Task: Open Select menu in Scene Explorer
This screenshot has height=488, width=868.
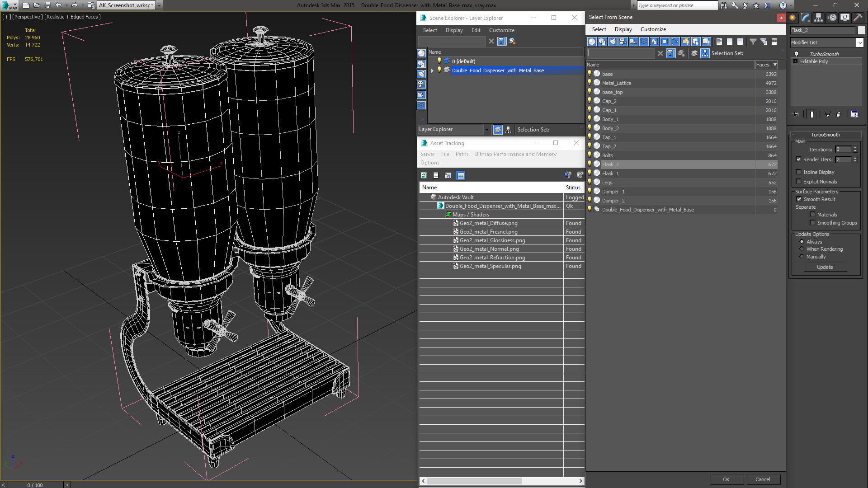Action: point(430,30)
